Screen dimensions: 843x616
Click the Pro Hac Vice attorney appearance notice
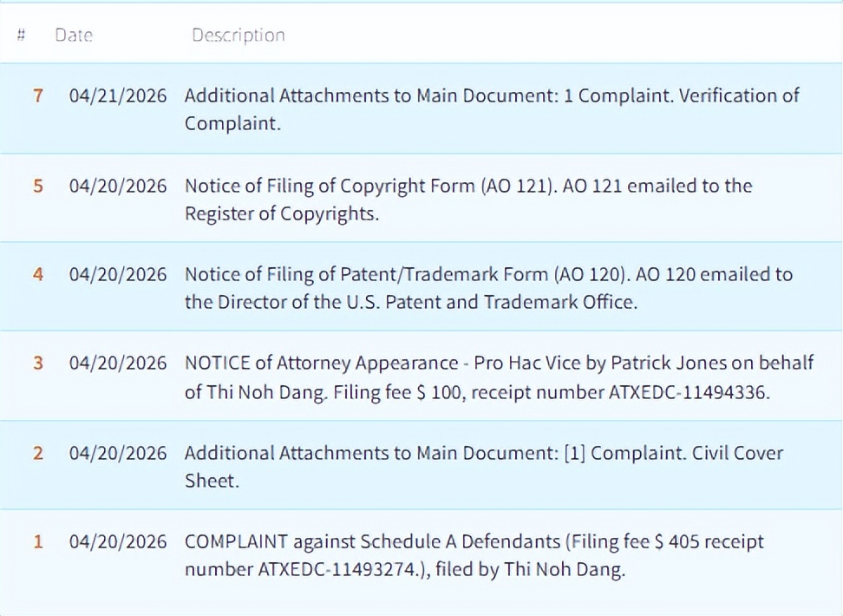point(499,377)
